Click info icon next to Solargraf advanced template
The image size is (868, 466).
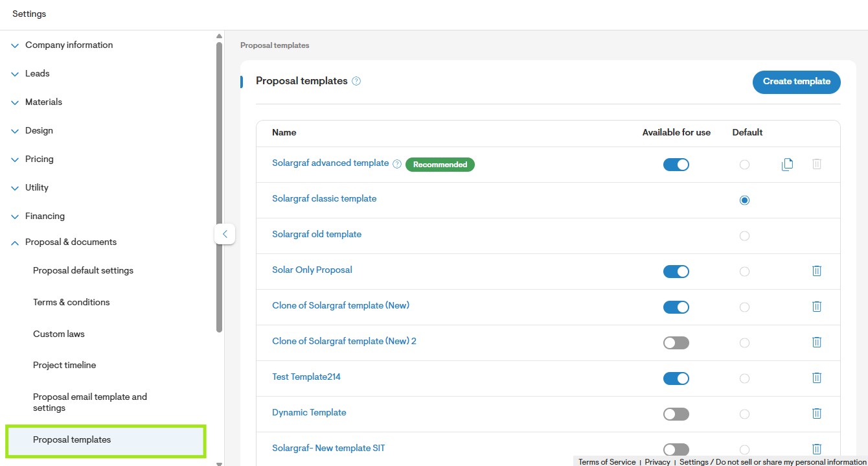click(x=397, y=164)
